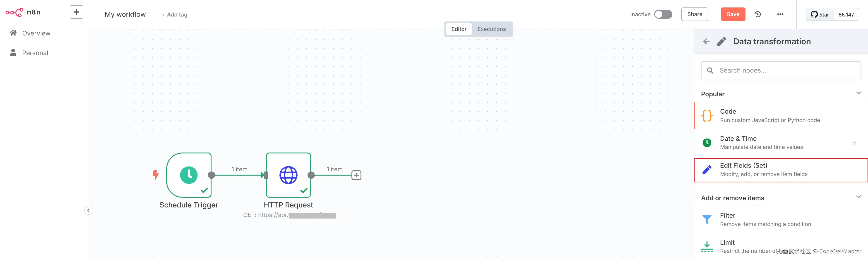Collapse the Add or remove items section
The width and height of the screenshot is (868, 261).
[858, 197]
